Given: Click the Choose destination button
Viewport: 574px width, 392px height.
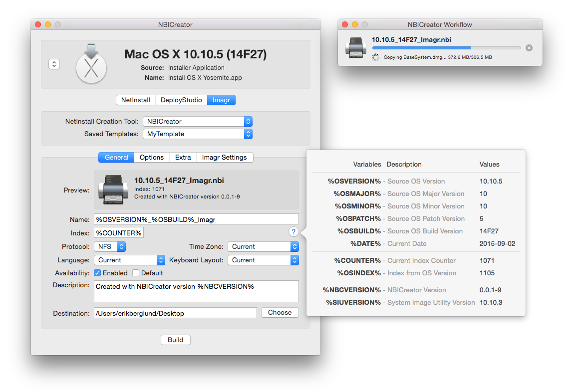Looking at the screenshot, I should [280, 312].
